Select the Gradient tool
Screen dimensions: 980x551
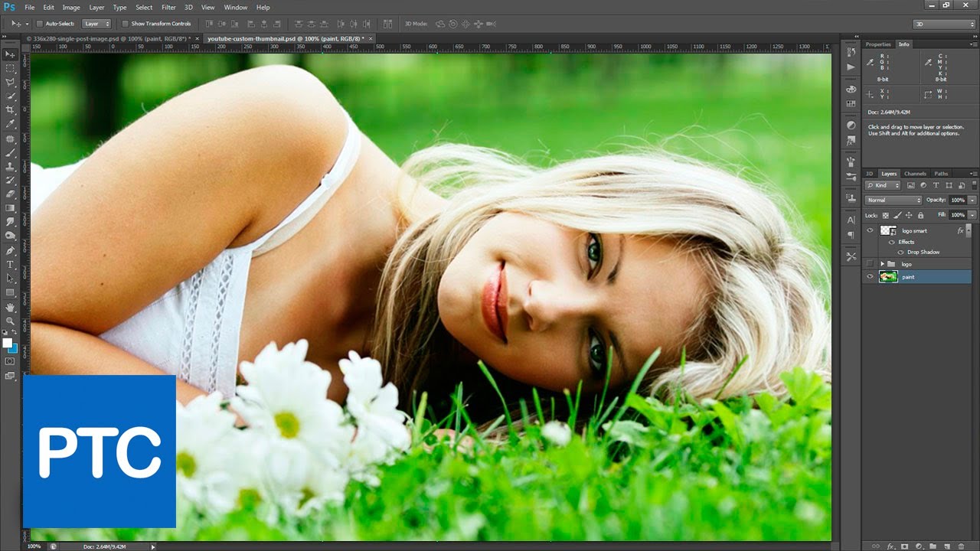tap(10, 208)
